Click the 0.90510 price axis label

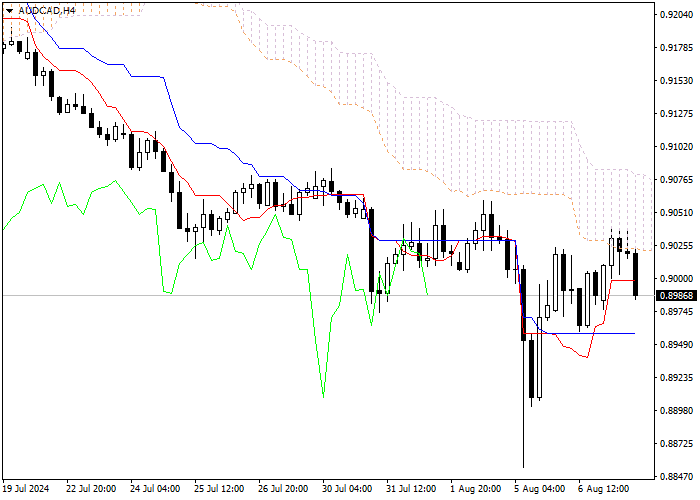pyautogui.click(x=676, y=212)
